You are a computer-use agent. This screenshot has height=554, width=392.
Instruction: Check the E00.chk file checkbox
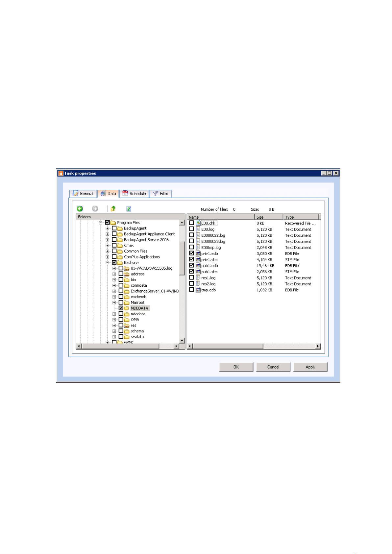coord(191,223)
